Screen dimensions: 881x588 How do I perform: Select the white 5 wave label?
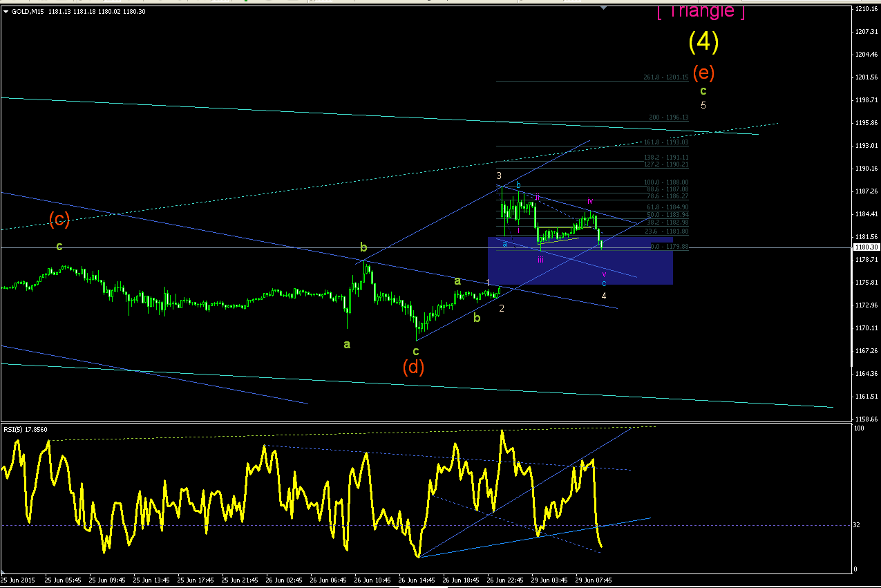click(x=703, y=106)
